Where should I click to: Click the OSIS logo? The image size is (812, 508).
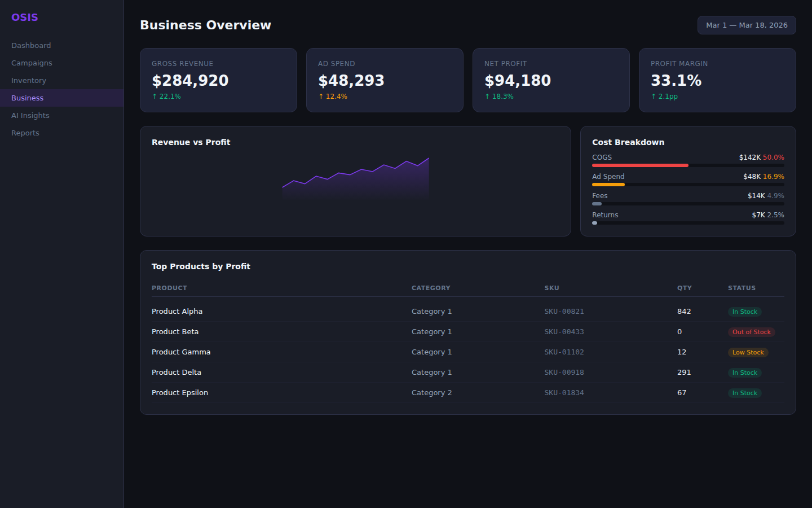25,17
